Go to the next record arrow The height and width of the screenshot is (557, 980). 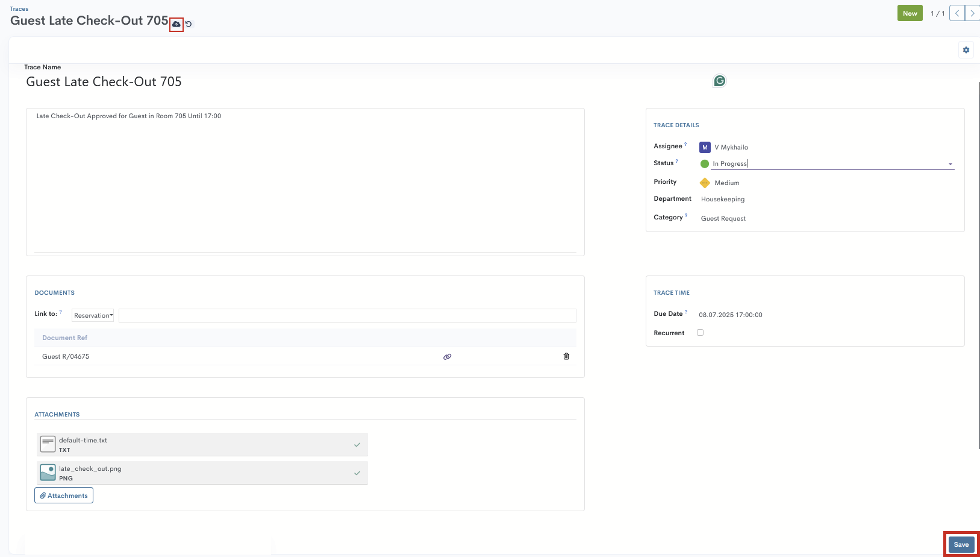(972, 13)
